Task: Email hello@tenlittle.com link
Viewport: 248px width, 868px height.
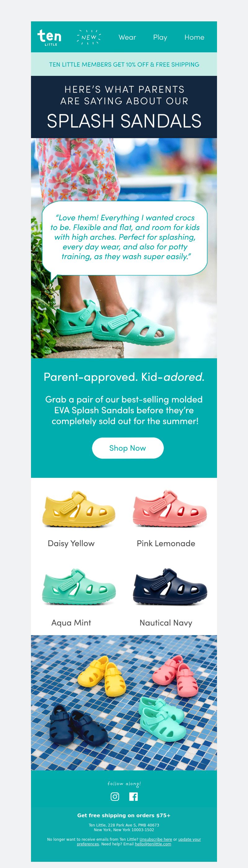Action: (153, 844)
